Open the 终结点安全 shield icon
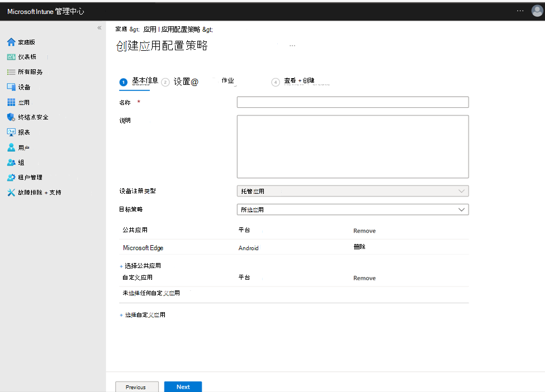 pos(11,117)
